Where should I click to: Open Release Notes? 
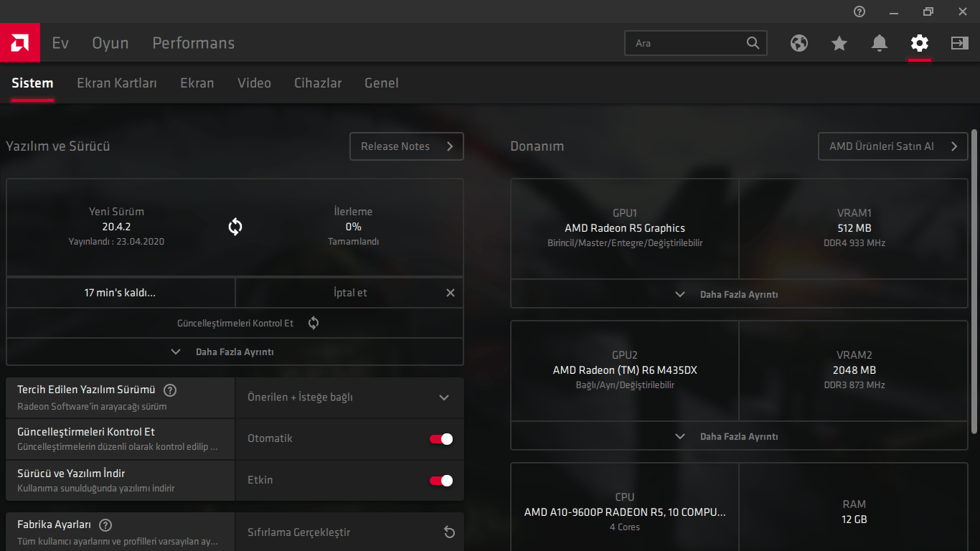point(407,146)
